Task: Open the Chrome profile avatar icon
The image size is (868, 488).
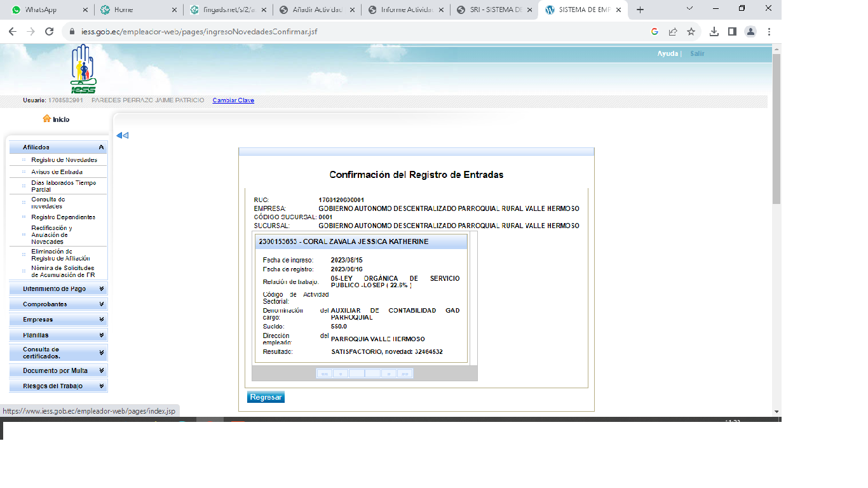Action: point(750,32)
